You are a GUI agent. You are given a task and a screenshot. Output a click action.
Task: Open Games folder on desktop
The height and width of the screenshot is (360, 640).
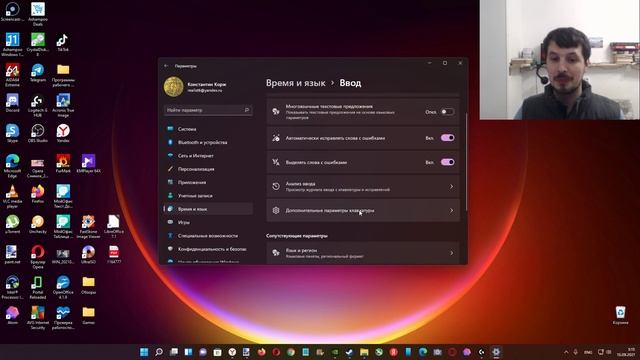click(x=88, y=315)
